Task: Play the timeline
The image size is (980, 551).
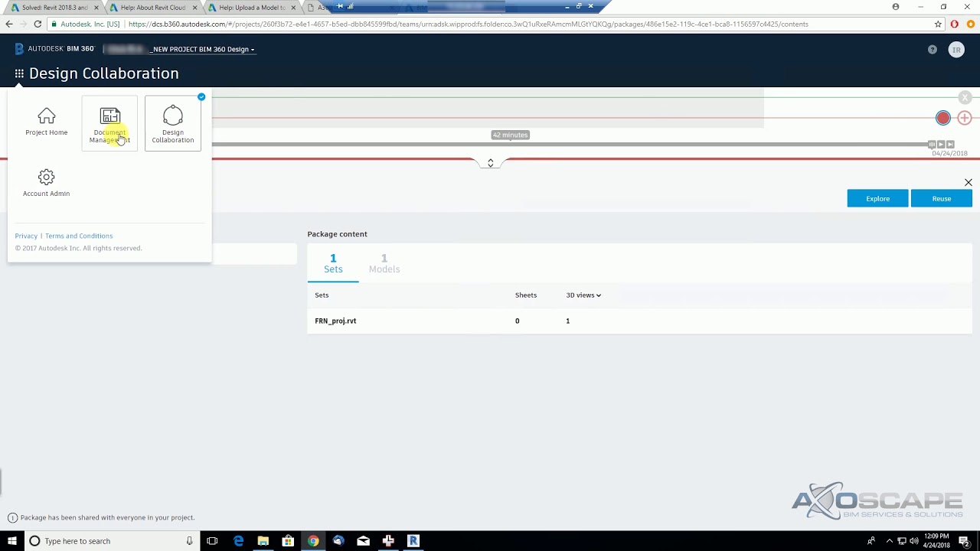Action: tap(941, 144)
